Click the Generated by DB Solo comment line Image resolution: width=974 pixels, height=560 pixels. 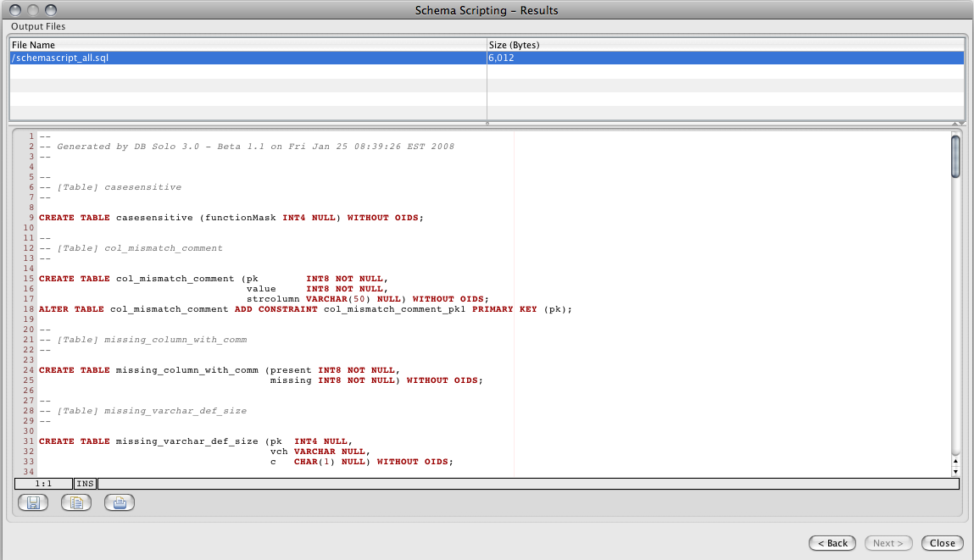point(247,147)
